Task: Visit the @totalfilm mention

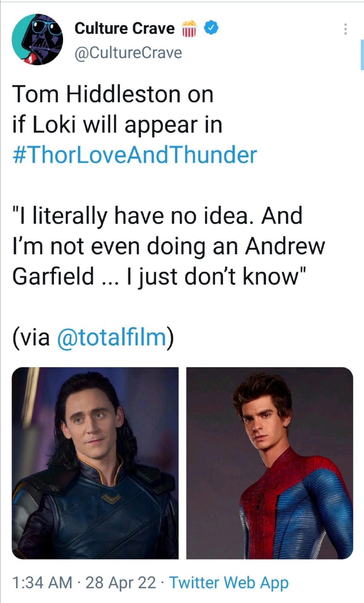Action: coord(112,337)
